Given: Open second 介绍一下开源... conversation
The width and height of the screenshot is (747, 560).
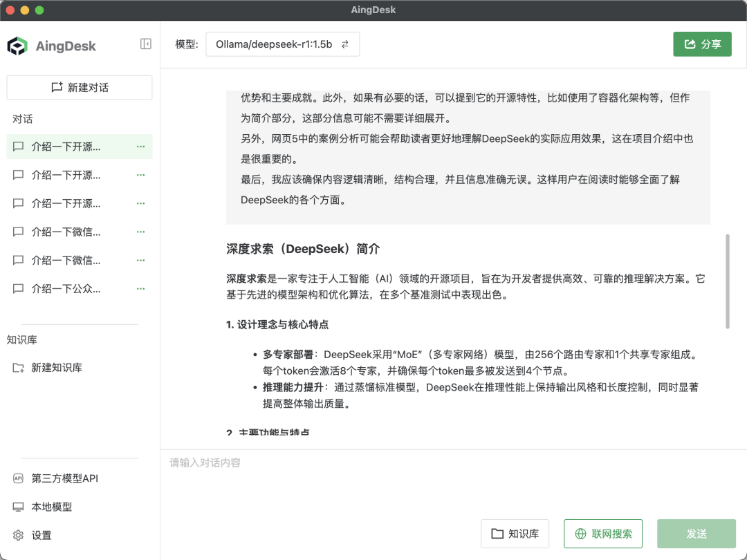Looking at the screenshot, I should pos(80,175).
